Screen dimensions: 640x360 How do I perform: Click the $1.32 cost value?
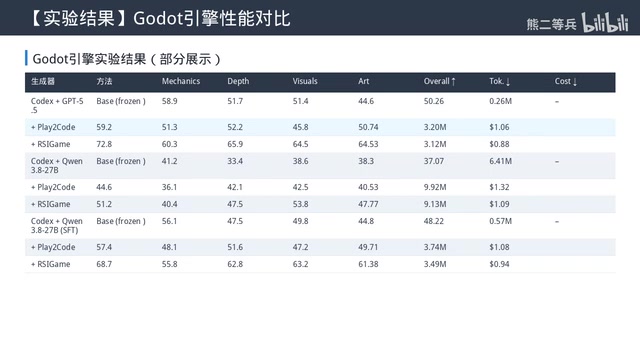(499, 187)
